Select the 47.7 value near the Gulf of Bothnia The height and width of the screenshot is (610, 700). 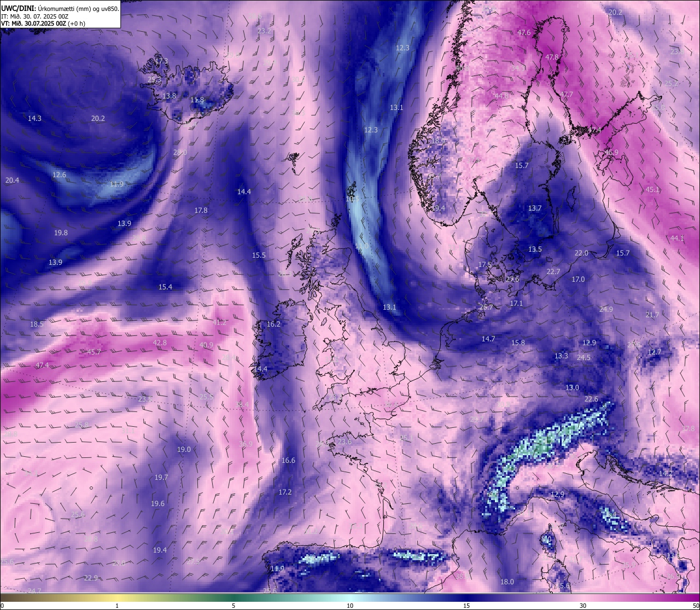(x=567, y=95)
